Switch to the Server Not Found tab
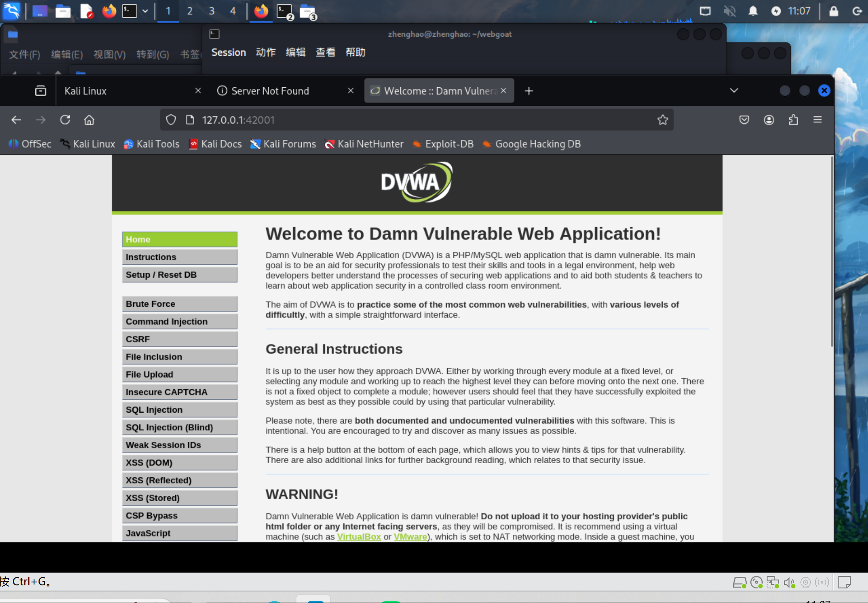The image size is (868, 603). [270, 91]
